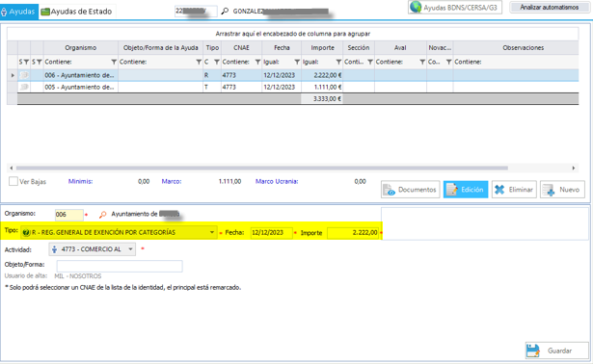Open filter funnel for Sección column
Screen dimensions: 593x364
370,62
